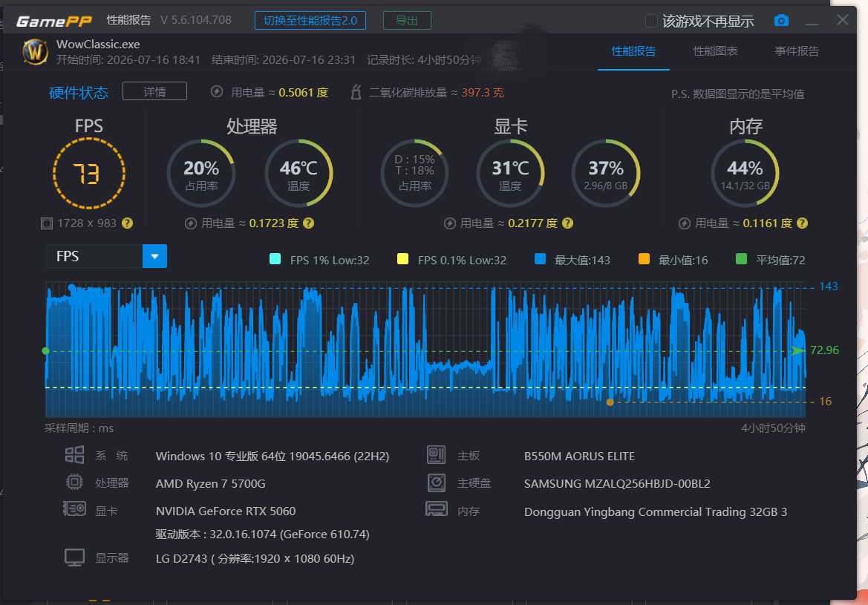Click the 详情 details button

pos(154,91)
